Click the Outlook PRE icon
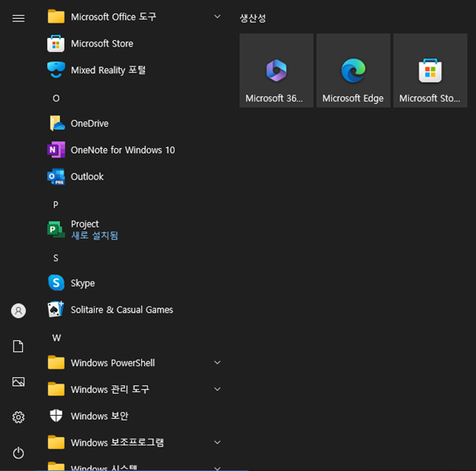Image resolution: width=476 pixels, height=471 pixels. (x=56, y=176)
